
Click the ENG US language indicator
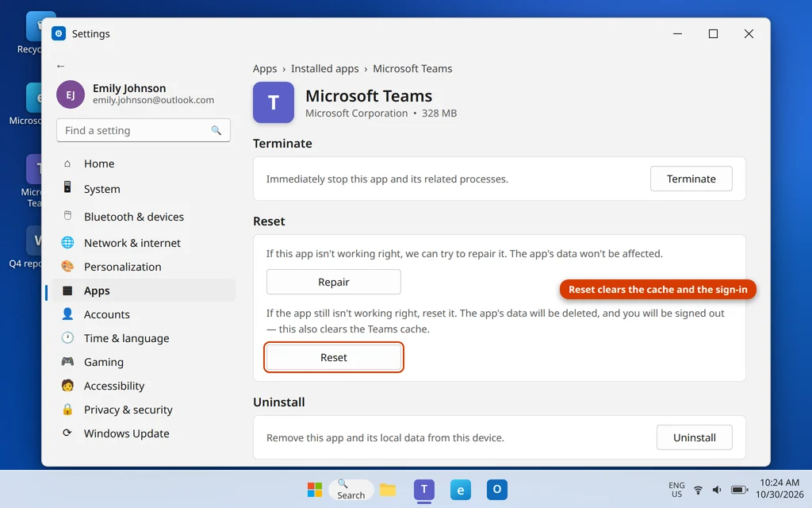click(x=676, y=490)
